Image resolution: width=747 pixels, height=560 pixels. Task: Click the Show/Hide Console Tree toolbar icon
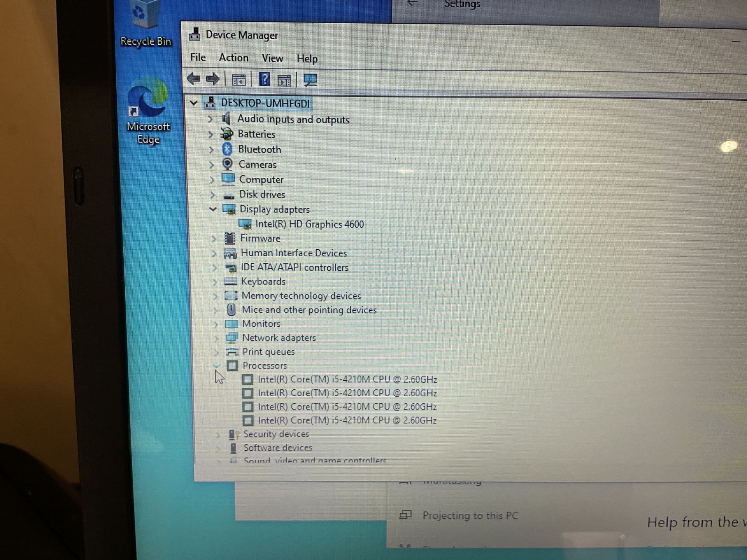click(238, 80)
